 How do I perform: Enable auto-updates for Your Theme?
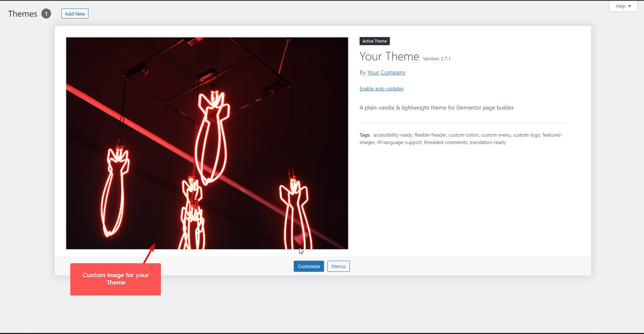(381, 88)
